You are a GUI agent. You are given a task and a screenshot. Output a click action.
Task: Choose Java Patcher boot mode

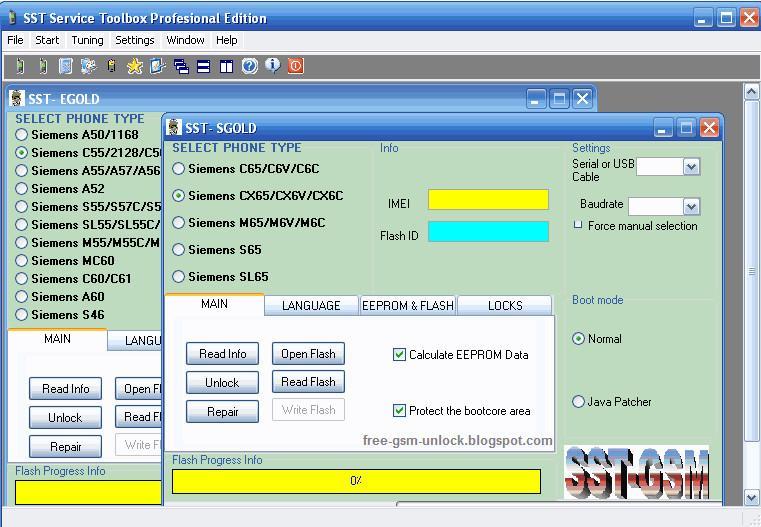point(578,402)
